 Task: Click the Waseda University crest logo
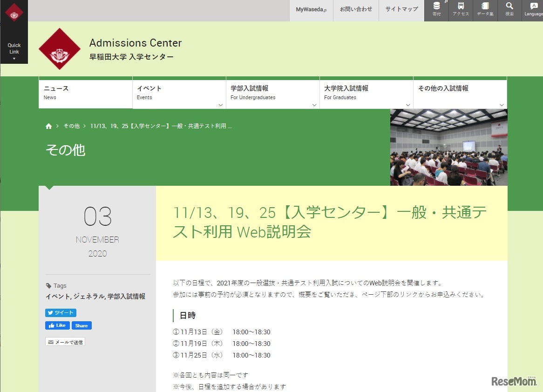click(x=59, y=49)
